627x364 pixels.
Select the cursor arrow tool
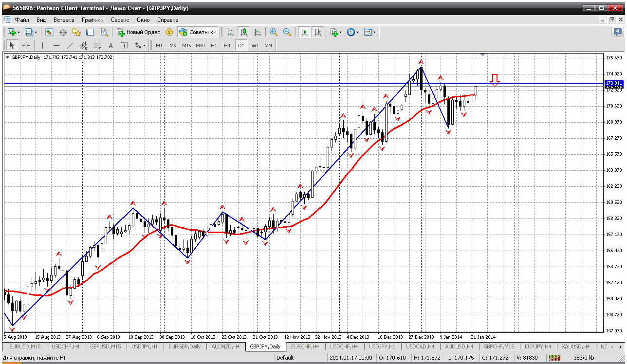click(x=12, y=45)
